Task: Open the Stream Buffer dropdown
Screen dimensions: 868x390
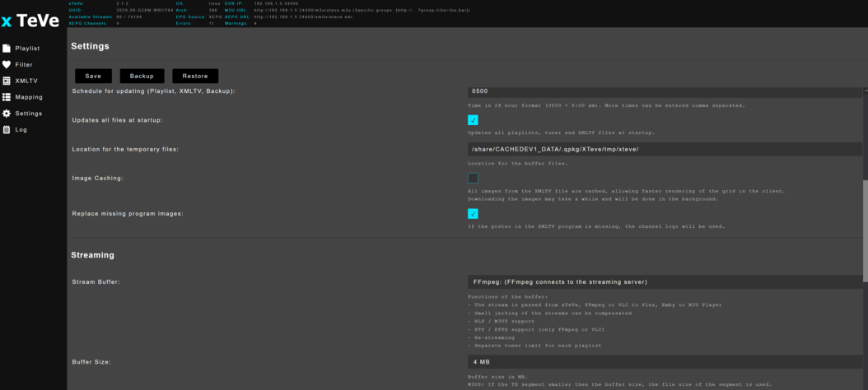Action: click(665, 281)
